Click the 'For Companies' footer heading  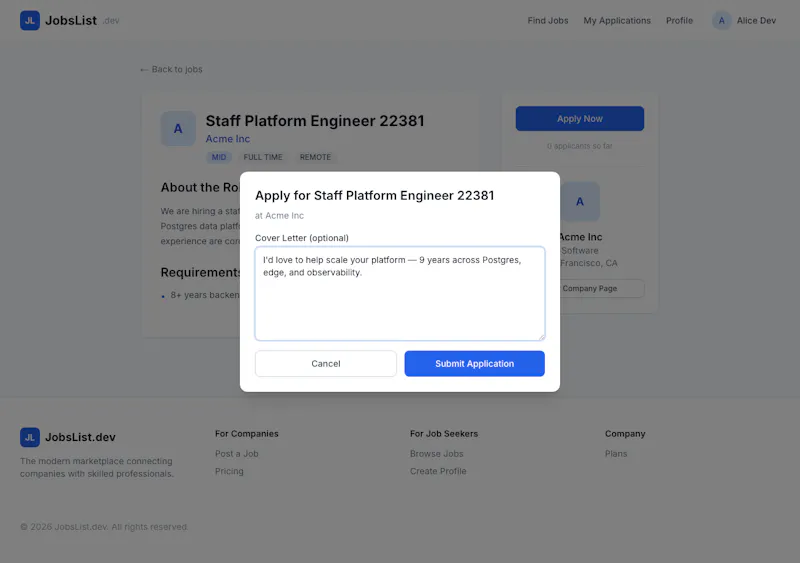click(247, 434)
